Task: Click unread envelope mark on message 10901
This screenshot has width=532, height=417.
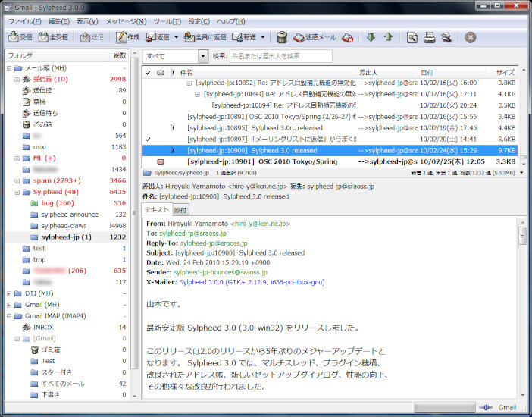Action: coord(160,162)
